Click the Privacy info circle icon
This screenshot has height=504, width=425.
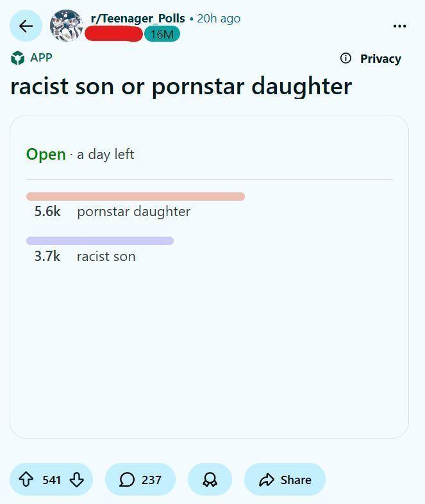click(346, 58)
